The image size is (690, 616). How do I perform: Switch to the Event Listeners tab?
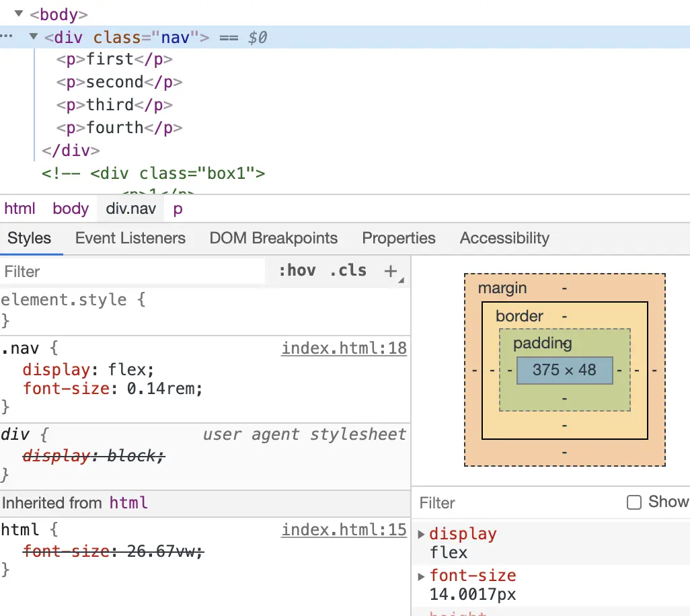[x=130, y=238]
